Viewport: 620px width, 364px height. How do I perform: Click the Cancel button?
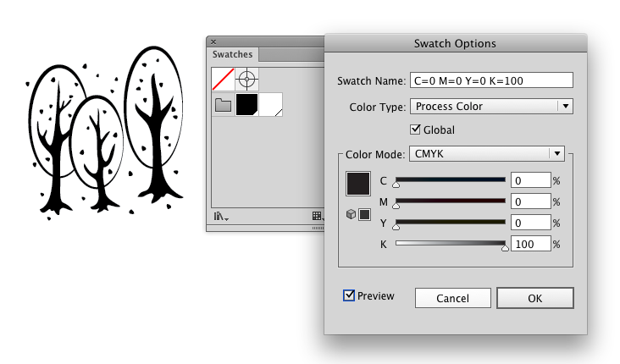tap(453, 298)
